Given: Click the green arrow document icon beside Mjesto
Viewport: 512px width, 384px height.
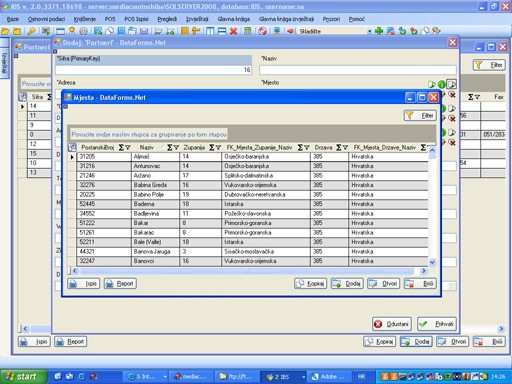Looking at the screenshot, I should 432,84.
